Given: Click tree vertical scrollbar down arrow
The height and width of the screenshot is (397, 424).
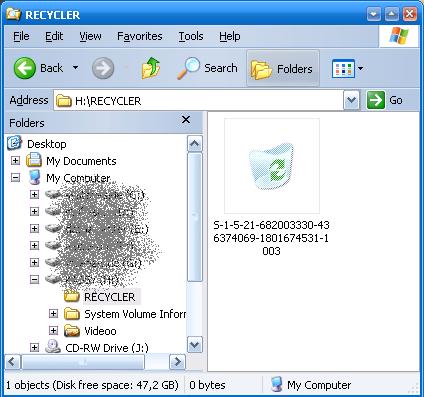Looking at the screenshot, I should click(194, 345).
